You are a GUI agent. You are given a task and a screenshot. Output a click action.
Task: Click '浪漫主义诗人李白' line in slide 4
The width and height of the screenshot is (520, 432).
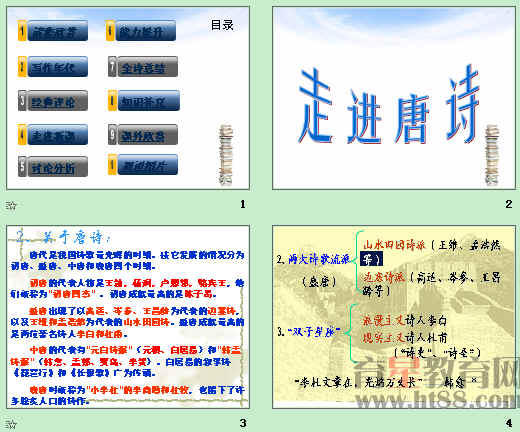(x=405, y=320)
